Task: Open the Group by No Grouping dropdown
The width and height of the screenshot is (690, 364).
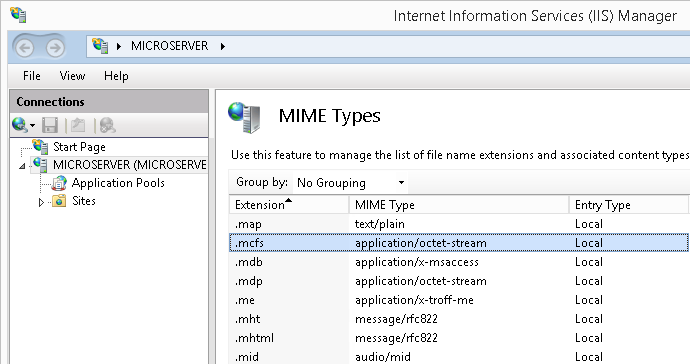Action: pos(350,183)
